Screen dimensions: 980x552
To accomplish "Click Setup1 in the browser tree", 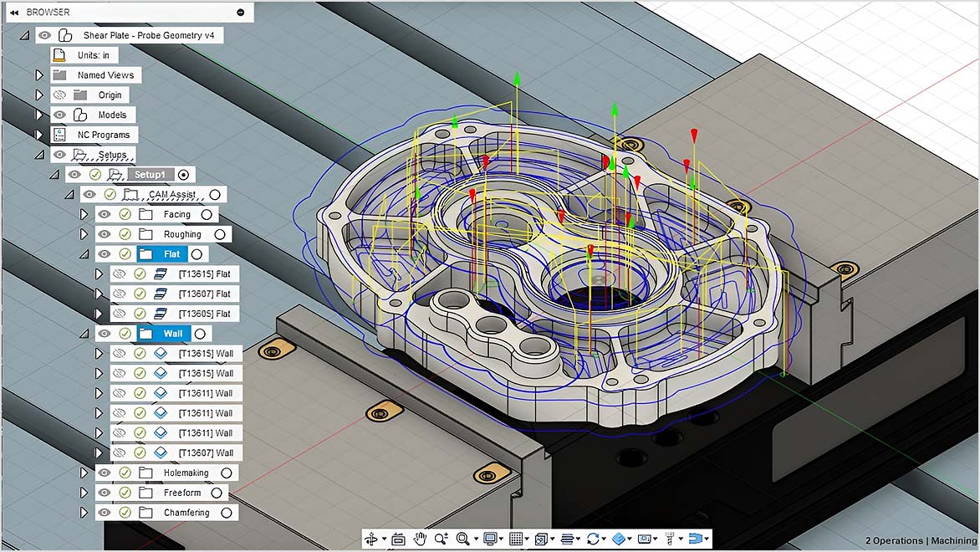I will (149, 174).
